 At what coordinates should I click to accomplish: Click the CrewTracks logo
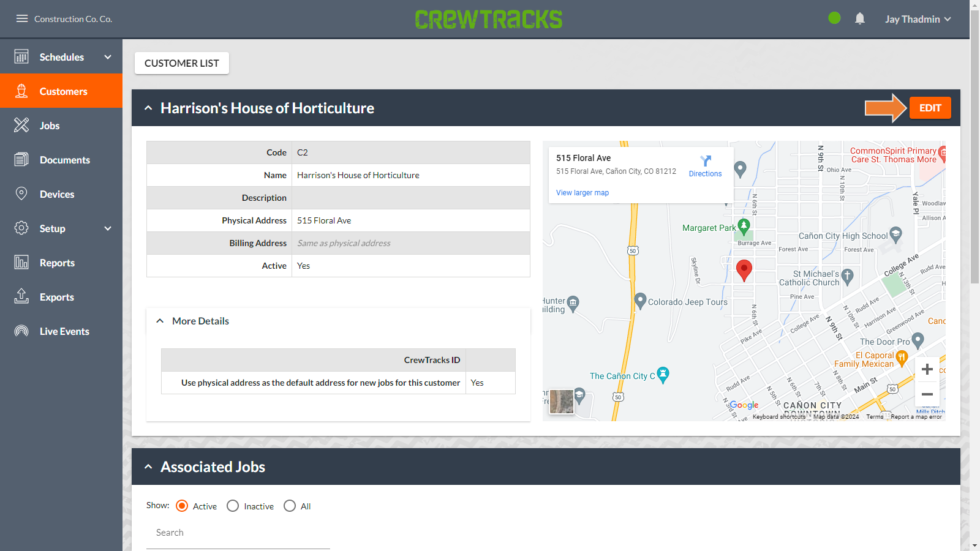click(489, 19)
